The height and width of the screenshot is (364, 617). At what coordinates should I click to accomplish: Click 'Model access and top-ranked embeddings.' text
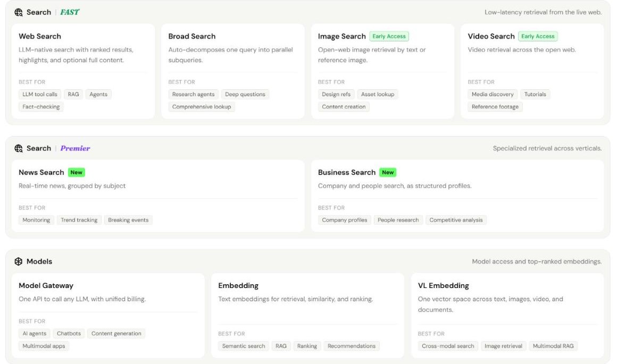537,261
